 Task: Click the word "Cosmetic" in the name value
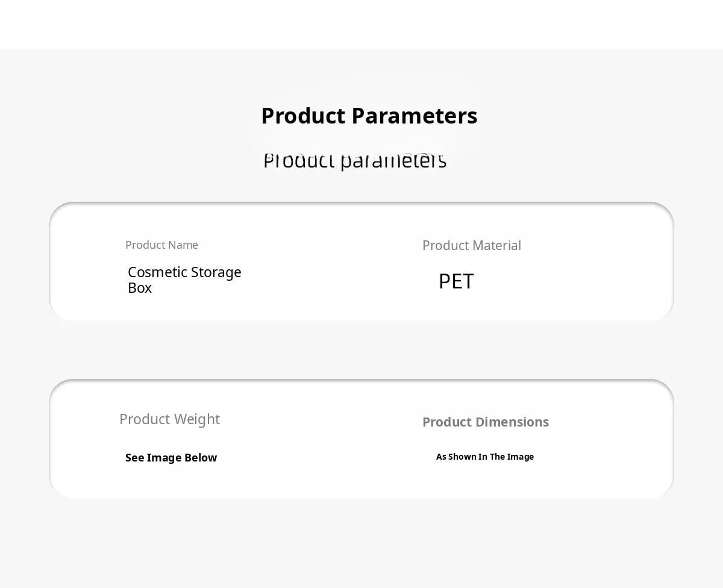point(158,272)
